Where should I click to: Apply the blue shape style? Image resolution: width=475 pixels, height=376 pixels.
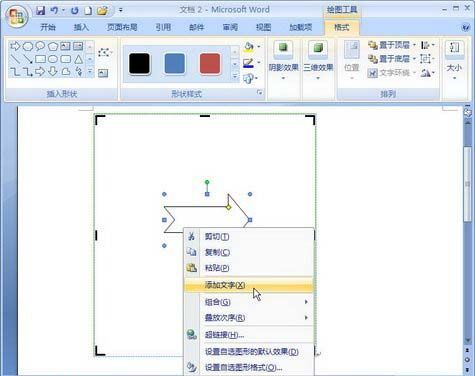[x=174, y=63]
